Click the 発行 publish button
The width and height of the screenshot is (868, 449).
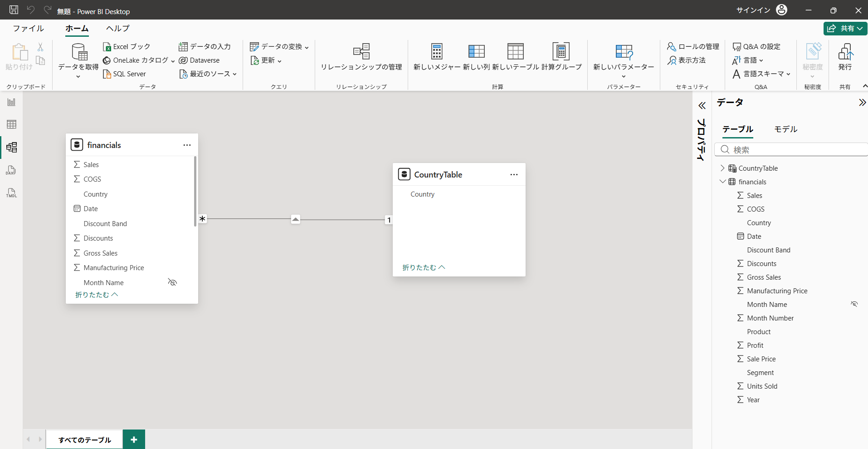click(x=845, y=58)
